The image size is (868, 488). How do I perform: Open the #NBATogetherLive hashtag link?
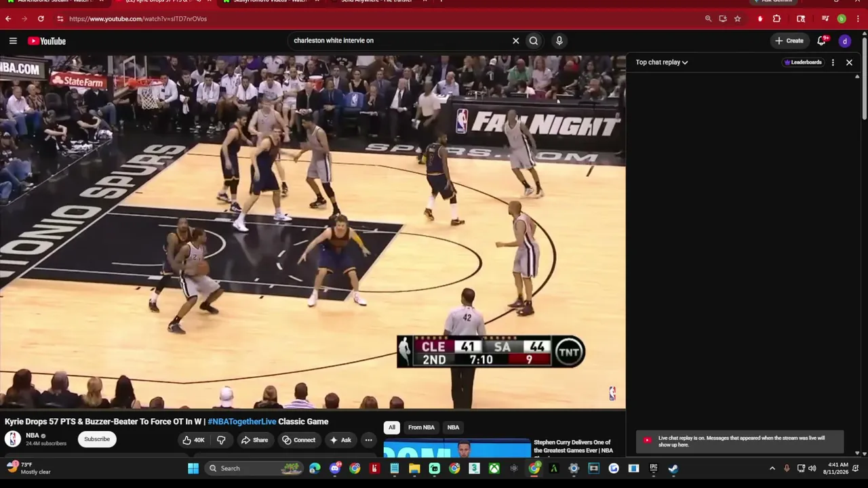tap(242, 422)
